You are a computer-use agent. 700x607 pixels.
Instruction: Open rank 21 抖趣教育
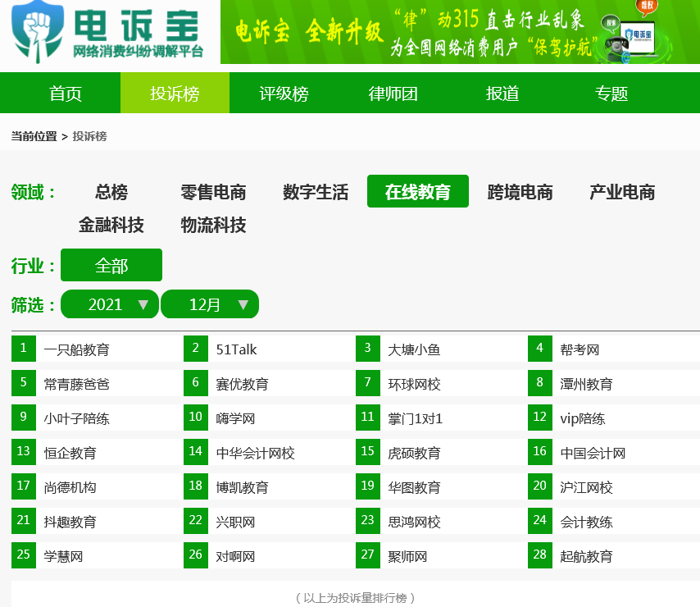[70, 522]
